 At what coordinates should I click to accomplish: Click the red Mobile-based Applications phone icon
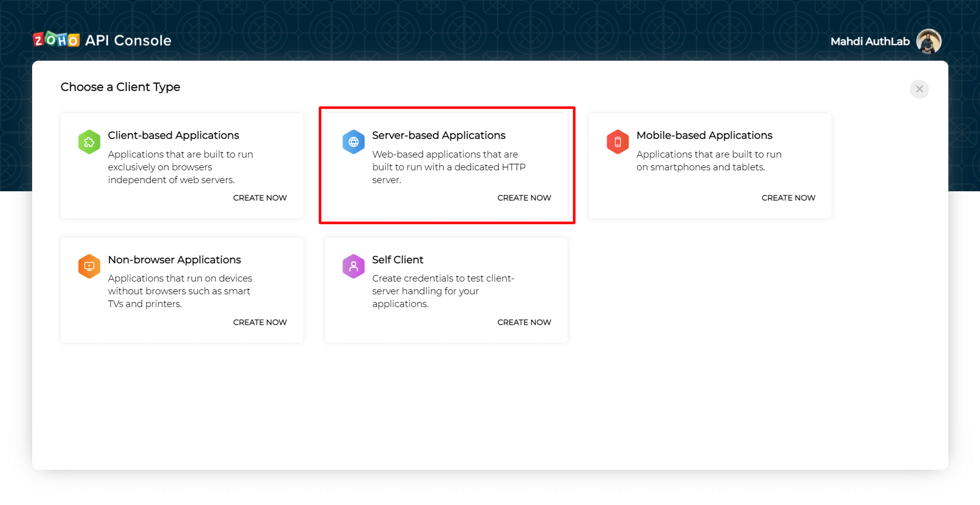pyautogui.click(x=618, y=142)
